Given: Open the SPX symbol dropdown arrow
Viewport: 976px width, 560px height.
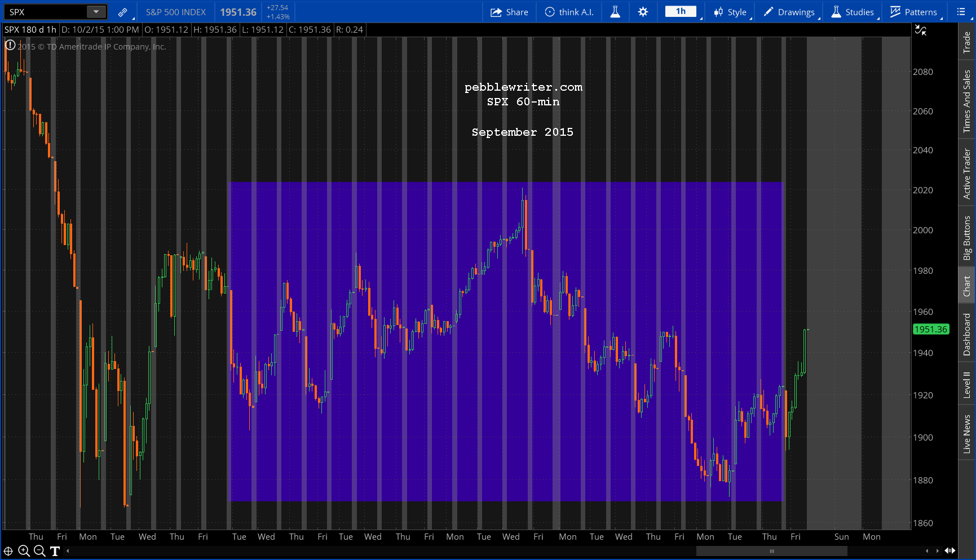Looking at the screenshot, I should [x=96, y=12].
